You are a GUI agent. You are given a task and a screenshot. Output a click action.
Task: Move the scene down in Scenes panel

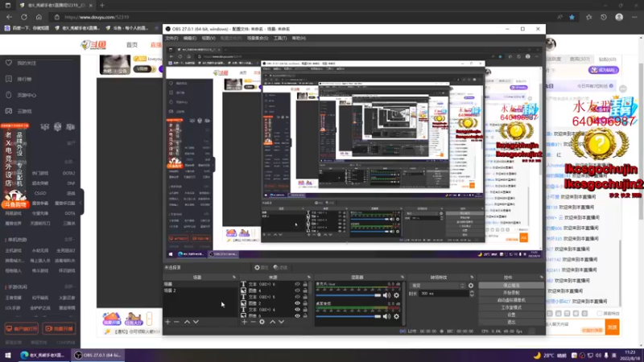[x=196, y=323]
